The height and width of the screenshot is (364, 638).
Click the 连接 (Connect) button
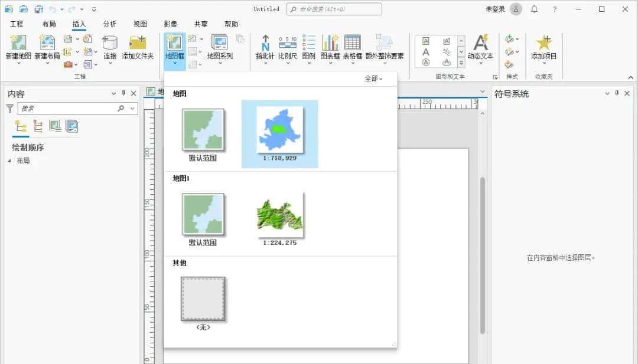point(109,50)
